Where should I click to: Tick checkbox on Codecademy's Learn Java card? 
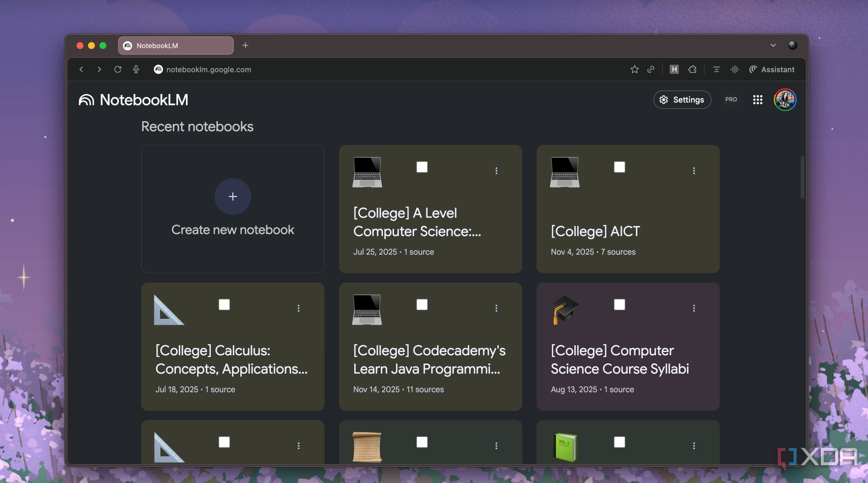422,304
